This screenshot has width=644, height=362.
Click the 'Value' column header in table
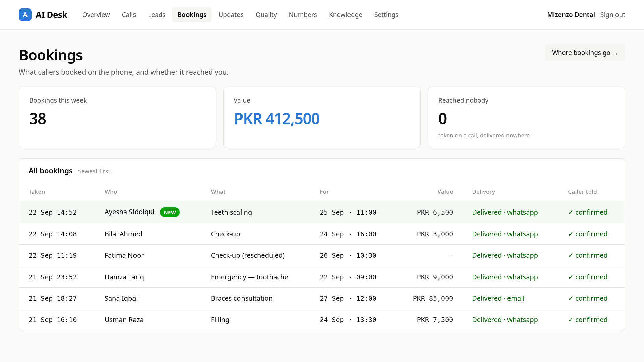(445, 192)
